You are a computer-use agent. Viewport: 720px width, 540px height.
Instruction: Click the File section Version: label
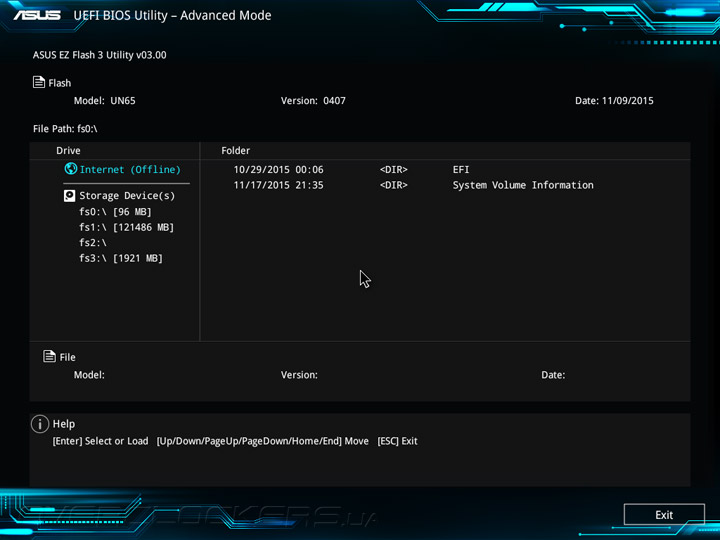point(299,375)
